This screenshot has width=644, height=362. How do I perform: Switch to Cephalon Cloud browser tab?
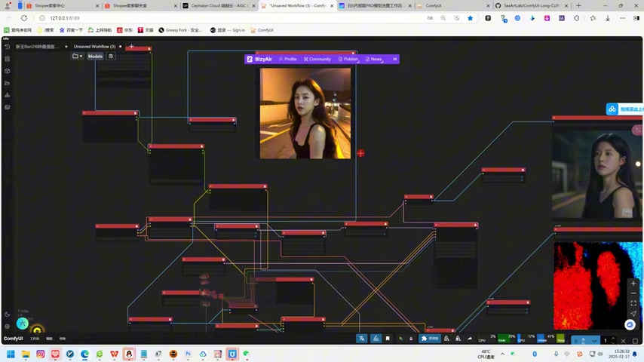(219, 6)
